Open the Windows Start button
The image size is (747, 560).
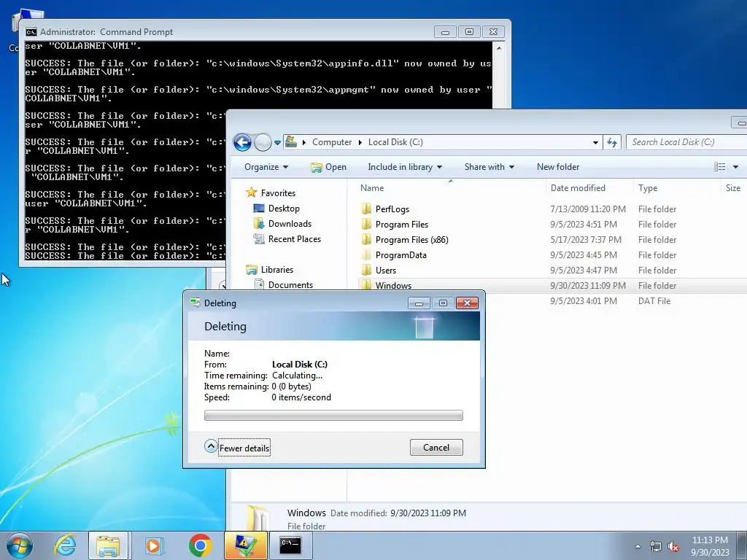pyautogui.click(x=20, y=545)
